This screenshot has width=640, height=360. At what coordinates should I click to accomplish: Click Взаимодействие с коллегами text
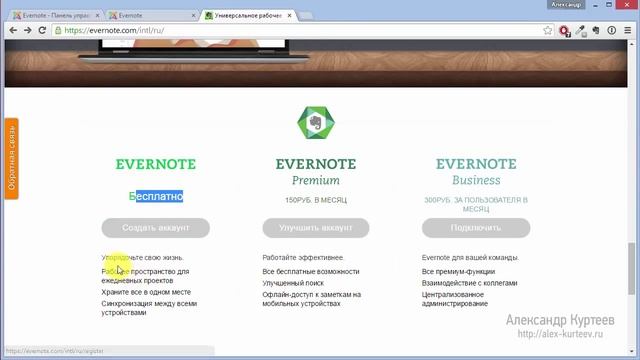coord(469,283)
